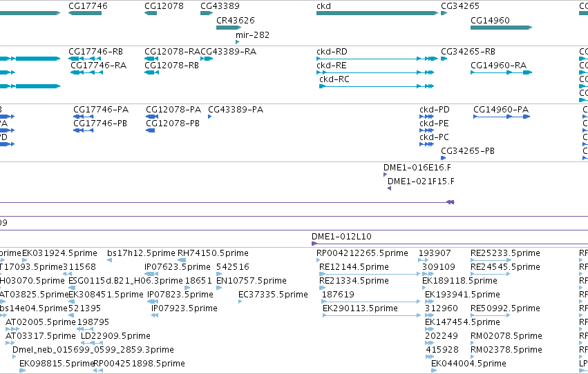Click the CR43626 gene feature
The height and width of the screenshot is (374, 588).
pyautogui.click(x=229, y=28)
